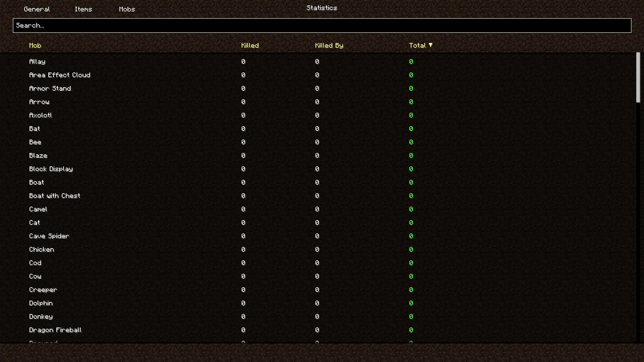Select the Cat row
The height and width of the screenshot is (362, 644).
pyautogui.click(x=34, y=222)
